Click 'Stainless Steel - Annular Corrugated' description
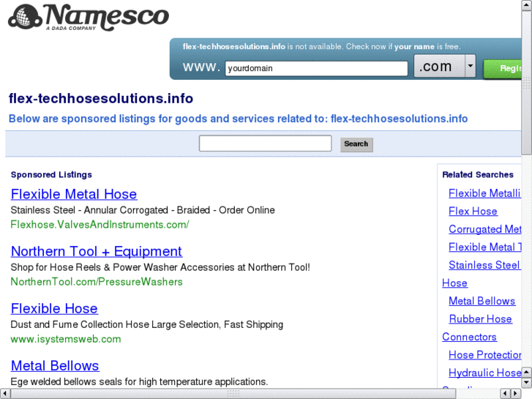 pyautogui.click(x=143, y=210)
